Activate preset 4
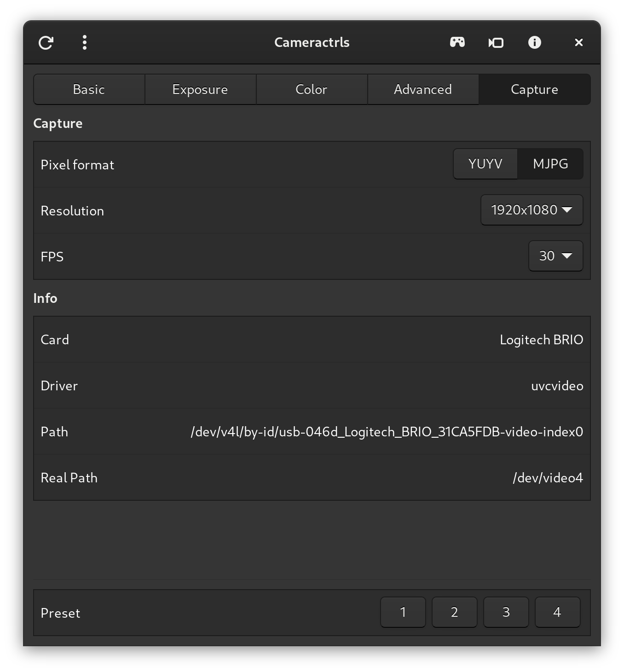Viewport: 624px width, 672px height. 557,612
